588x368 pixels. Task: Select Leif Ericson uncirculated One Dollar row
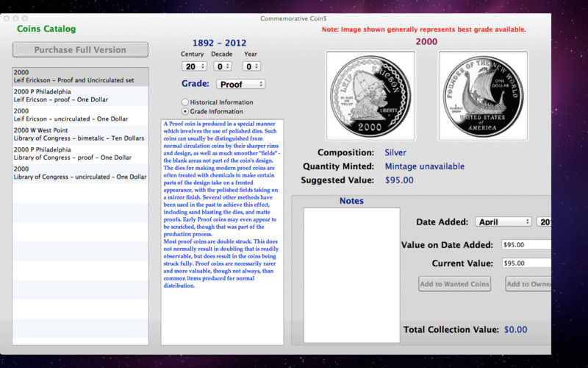tap(80, 116)
